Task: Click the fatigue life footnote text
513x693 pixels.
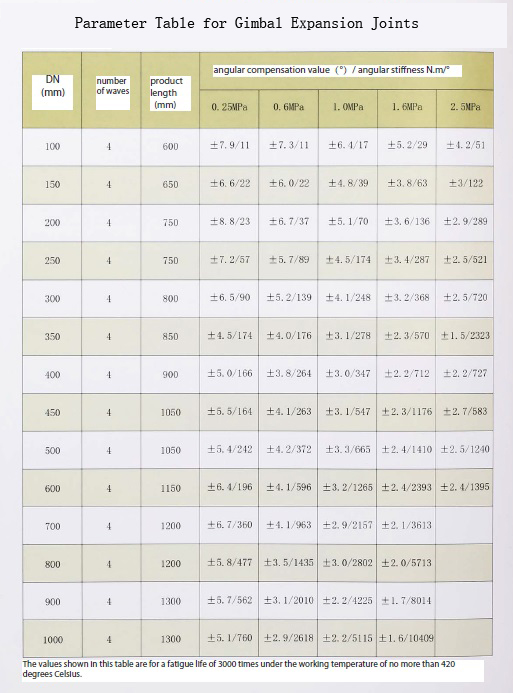Action: pos(239,669)
